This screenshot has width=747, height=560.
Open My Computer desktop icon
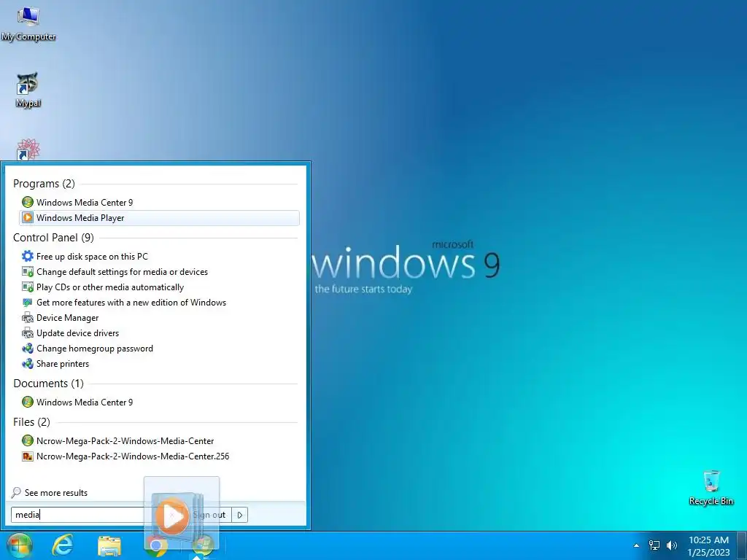coord(28,23)
